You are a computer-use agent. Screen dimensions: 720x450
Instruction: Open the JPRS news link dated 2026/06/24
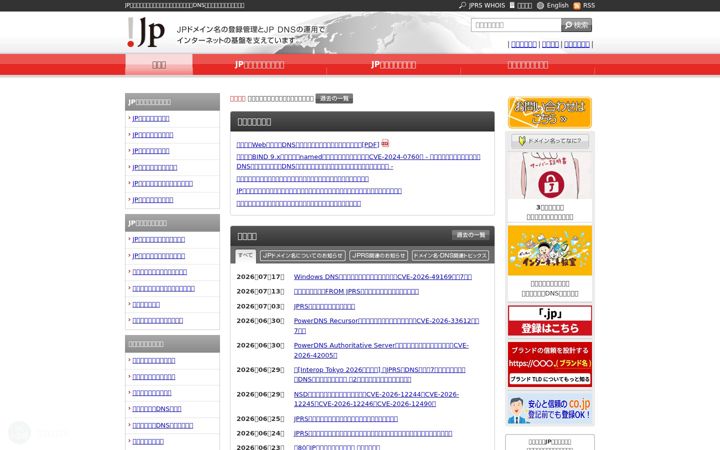click(373, 433)
